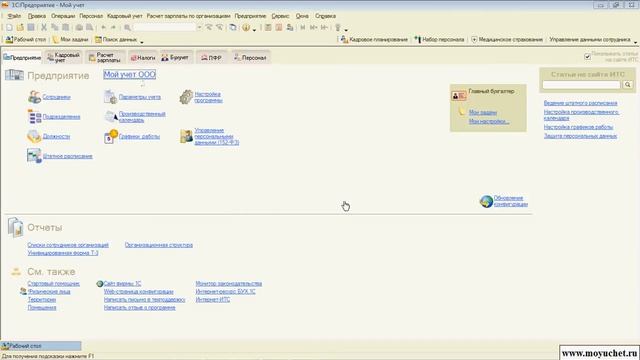Select the Рабочий стол window in the taskbar

41,346
